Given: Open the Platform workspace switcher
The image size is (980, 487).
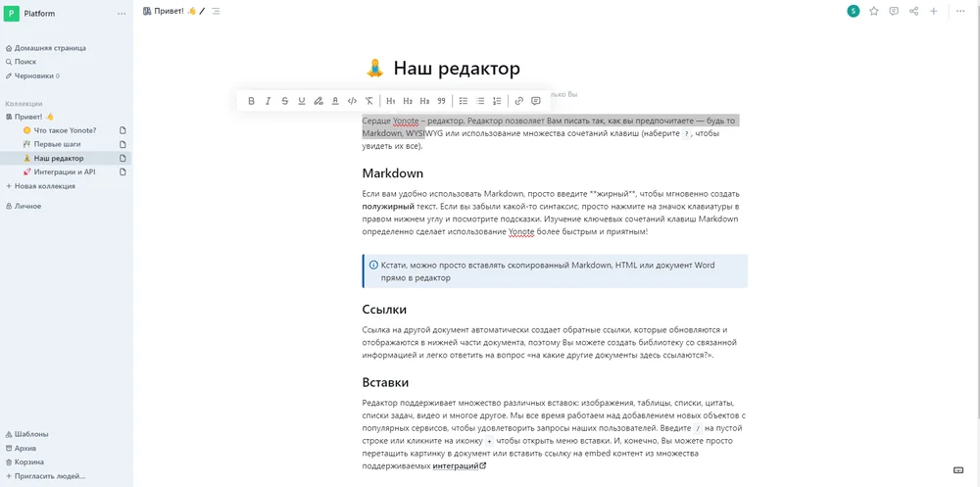Looking at the screenshot, I should (39, 14).
